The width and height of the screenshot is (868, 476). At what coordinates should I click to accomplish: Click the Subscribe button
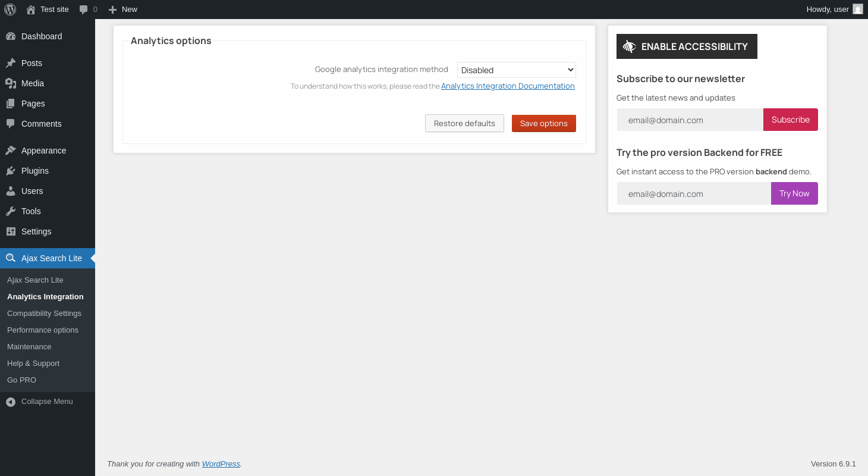(x=791, y=120)
